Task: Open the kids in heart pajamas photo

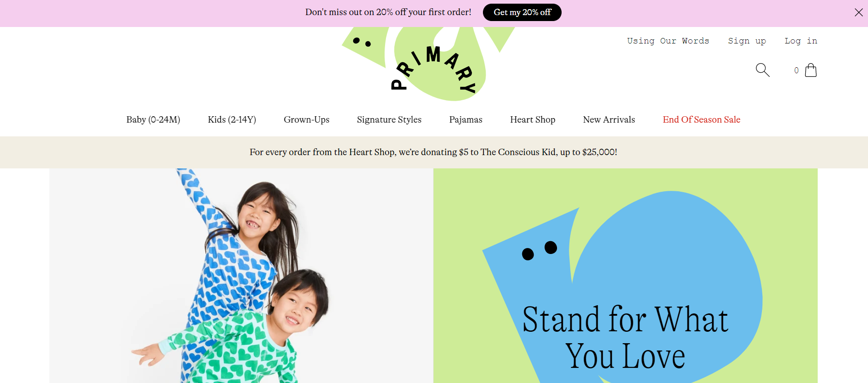Action: pos(241,275)
